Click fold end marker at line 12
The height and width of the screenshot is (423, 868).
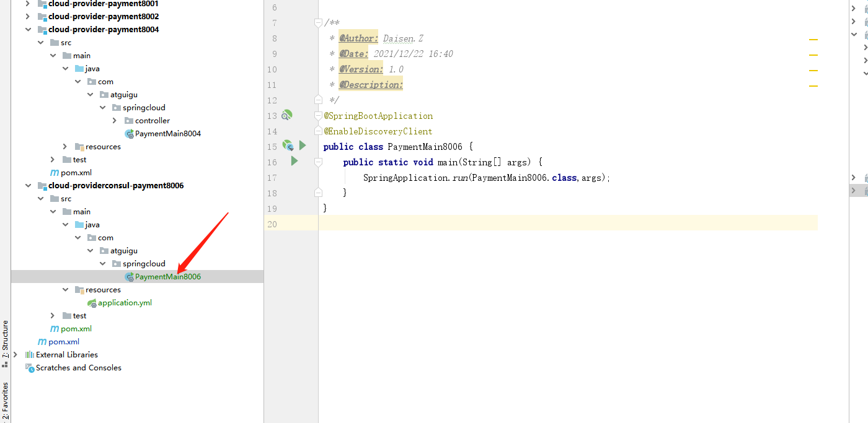coord(318,100)
